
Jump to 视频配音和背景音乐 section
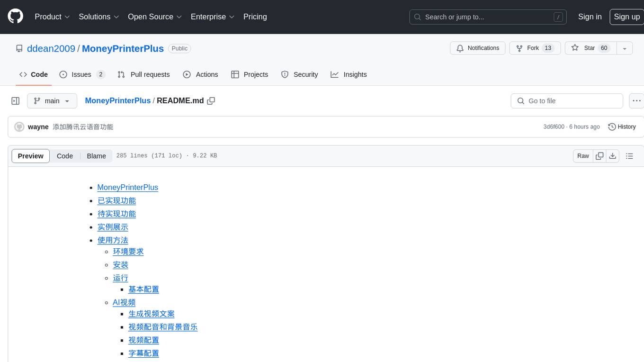click(x=163, y=327)
